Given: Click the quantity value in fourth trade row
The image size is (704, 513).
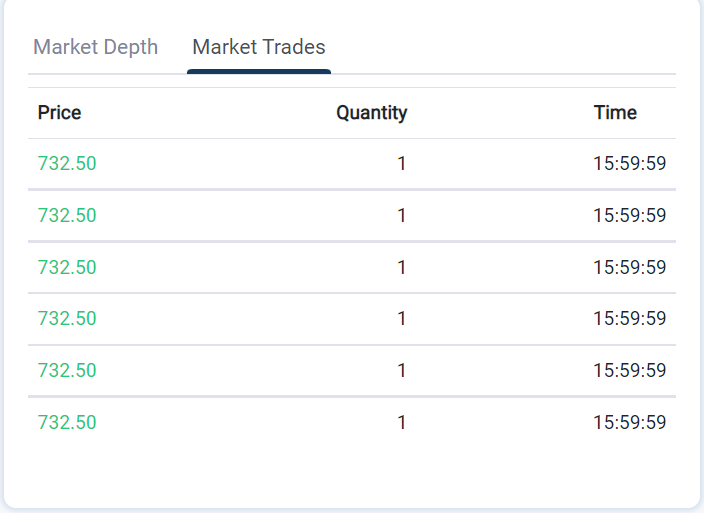Looking at the screenshot, I should coord(402,319).
